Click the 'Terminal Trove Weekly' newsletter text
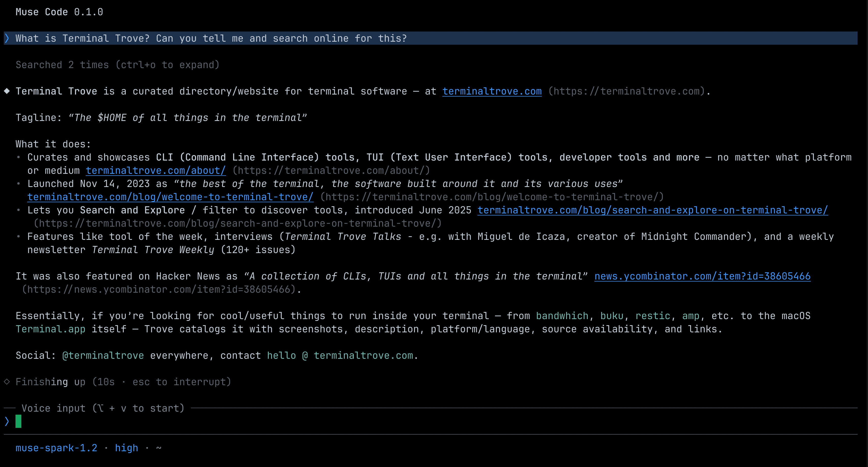The image size is (868, 467). click(153, 250)
